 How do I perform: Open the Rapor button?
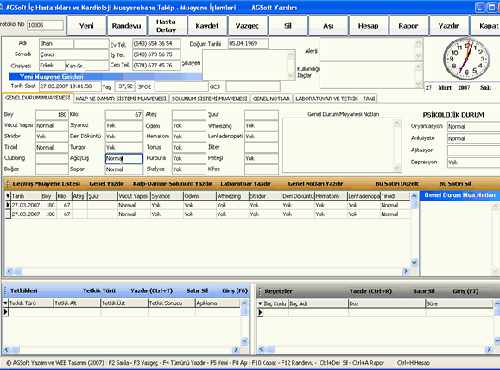point(408,26)
